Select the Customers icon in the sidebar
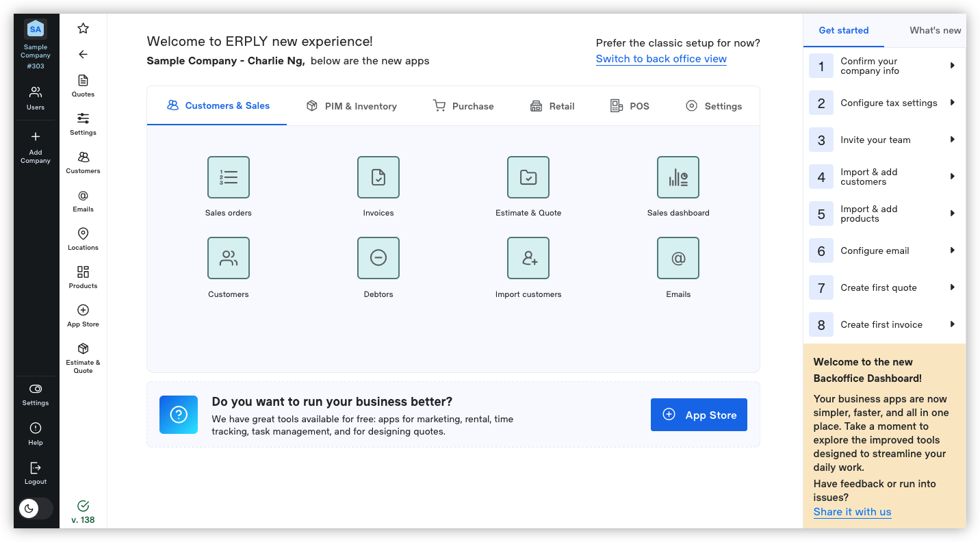Viewport: 980px width, 542px height. click(x=83, y=162)
